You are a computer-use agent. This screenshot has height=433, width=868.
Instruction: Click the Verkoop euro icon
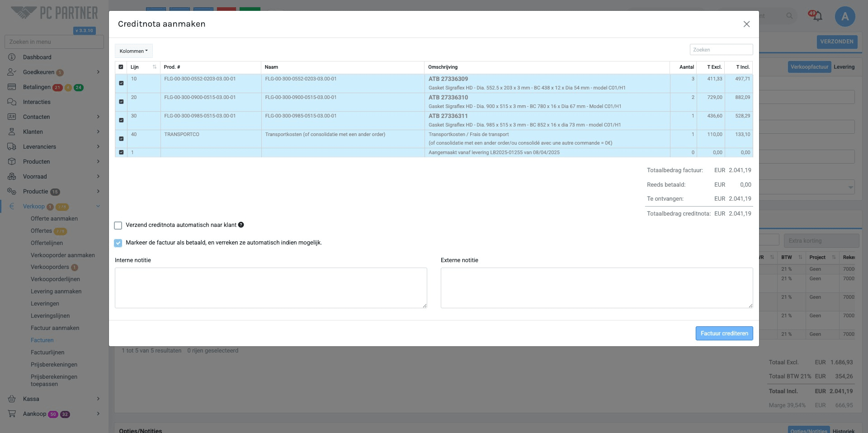pyautogui.click(x=12, y=206)
